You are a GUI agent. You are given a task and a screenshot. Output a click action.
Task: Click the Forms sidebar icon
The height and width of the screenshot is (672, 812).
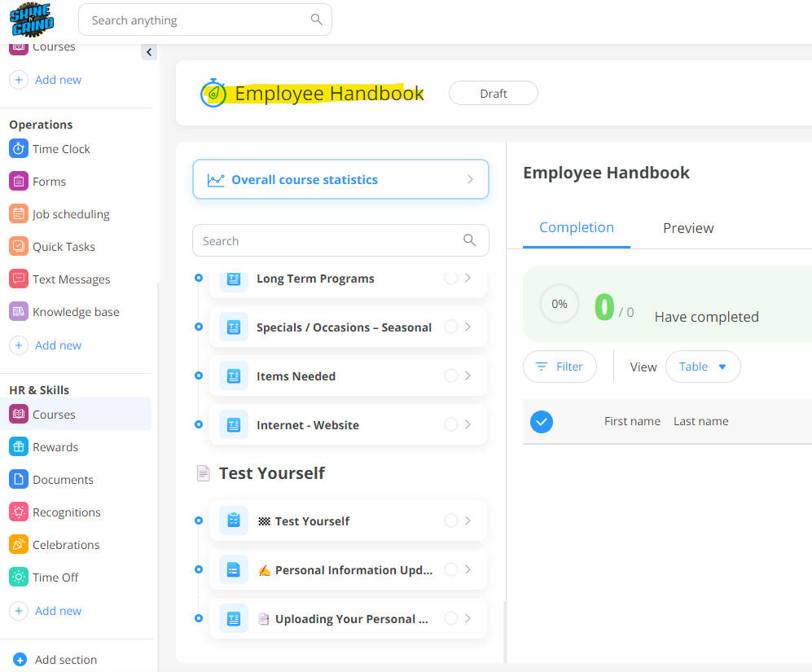point(19,182)
